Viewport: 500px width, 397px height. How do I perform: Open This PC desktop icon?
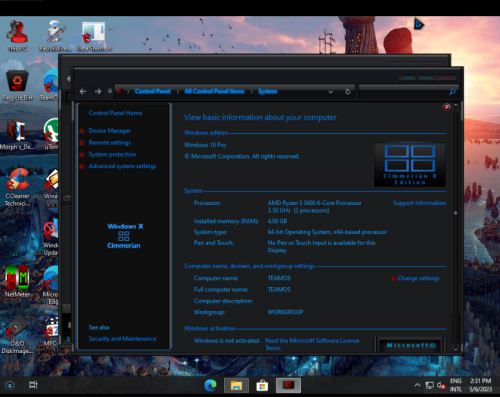[x=17, y=36]
